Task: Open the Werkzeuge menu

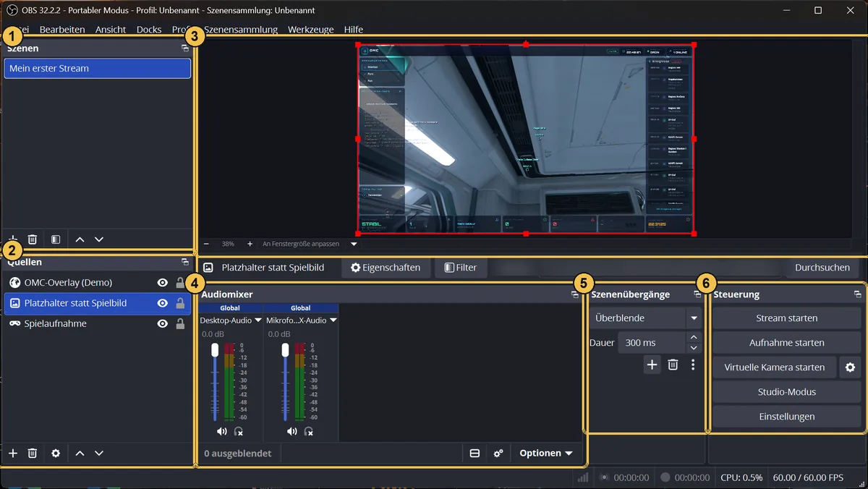Action: click(311, 30)
